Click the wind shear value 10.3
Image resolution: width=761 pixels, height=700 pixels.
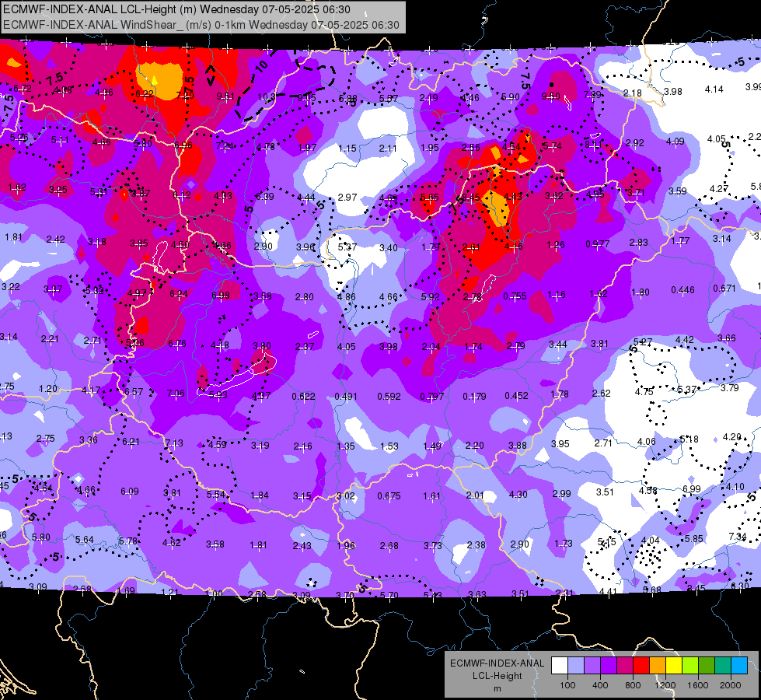tap(267, 98)
